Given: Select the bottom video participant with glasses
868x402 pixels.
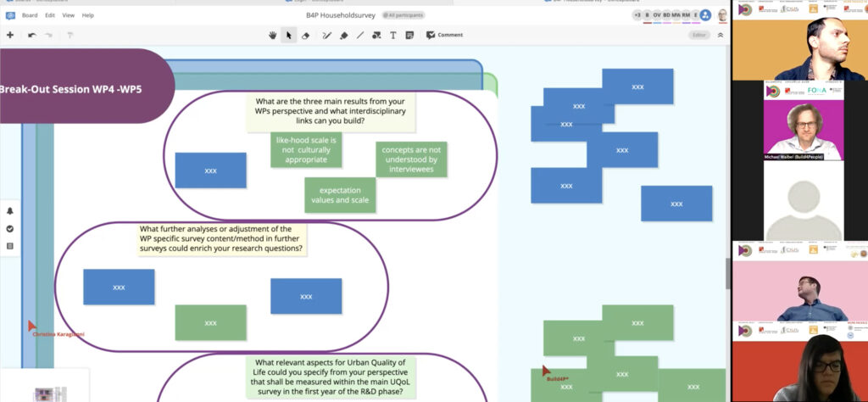Looking at the screenshot, I should point(800,361).
